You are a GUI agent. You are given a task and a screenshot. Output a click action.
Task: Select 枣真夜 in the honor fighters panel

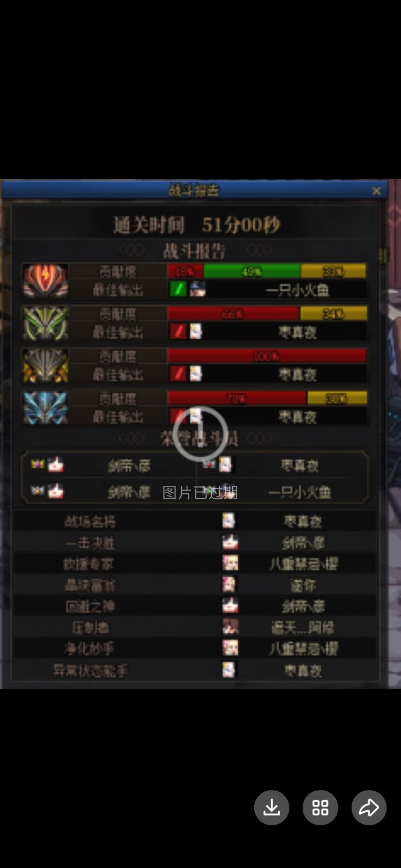point(299,465)
